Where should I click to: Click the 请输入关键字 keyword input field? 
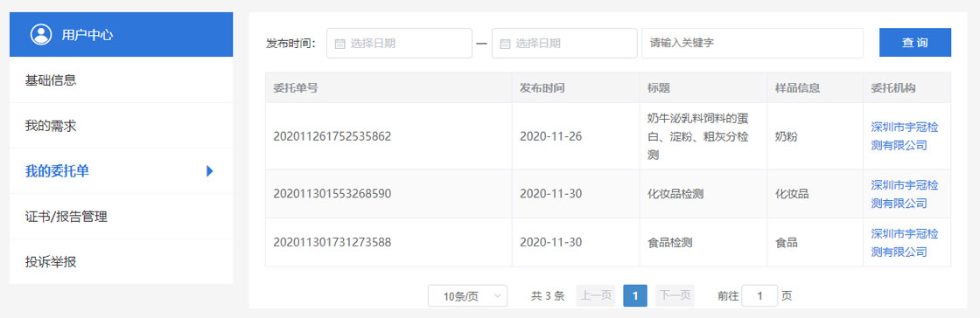(x=752, y=44)
